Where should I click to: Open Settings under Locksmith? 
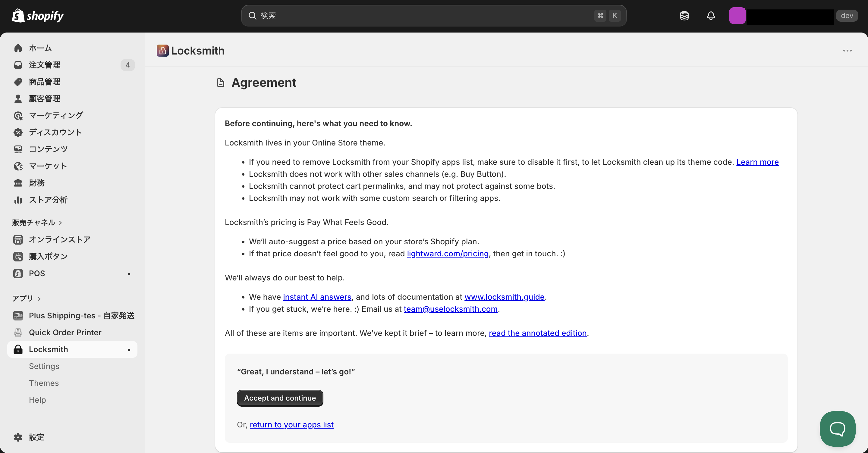(x=44, y=366)
